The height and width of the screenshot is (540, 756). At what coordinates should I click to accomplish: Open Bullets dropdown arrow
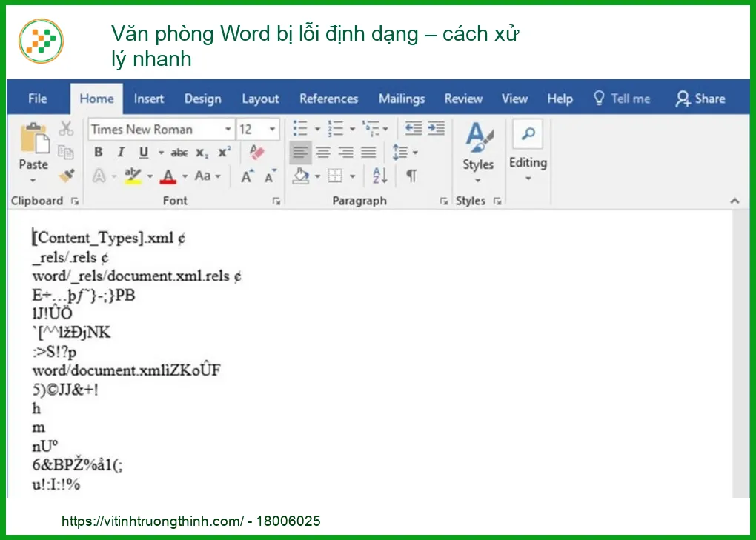coord(317,129)
